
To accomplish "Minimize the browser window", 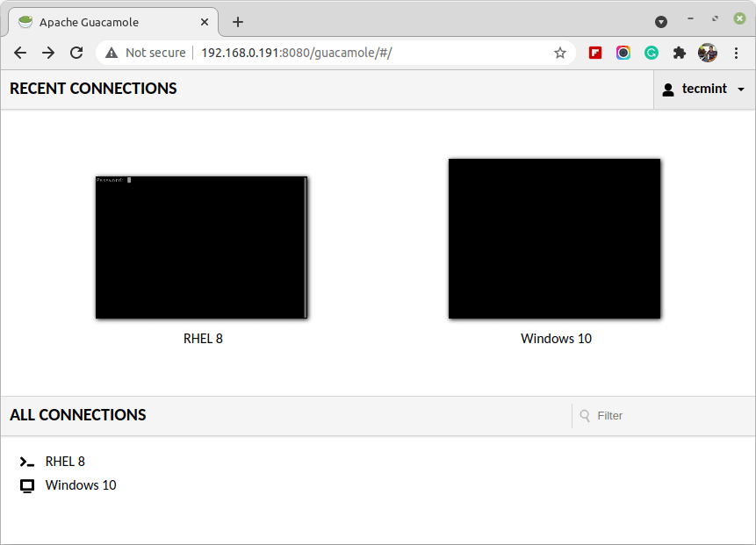I will coord(690,18).
